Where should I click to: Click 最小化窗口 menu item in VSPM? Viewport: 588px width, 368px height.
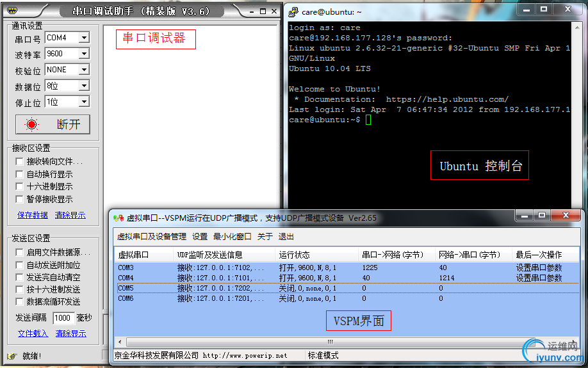pyautogui.click(x=232, y=237)
